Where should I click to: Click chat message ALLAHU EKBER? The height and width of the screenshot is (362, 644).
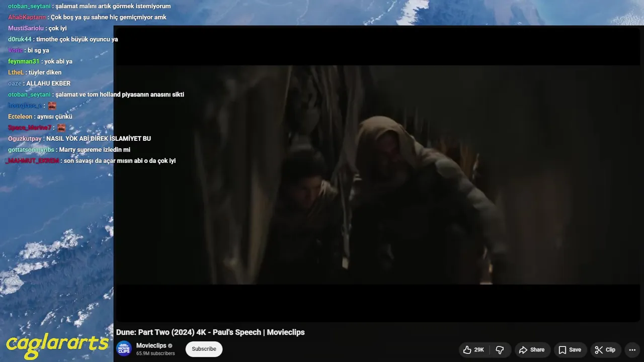(x=48, y=83)
